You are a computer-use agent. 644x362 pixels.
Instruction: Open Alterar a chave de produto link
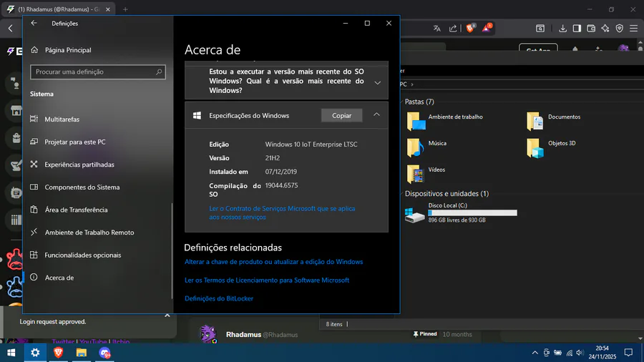(273, 261)
